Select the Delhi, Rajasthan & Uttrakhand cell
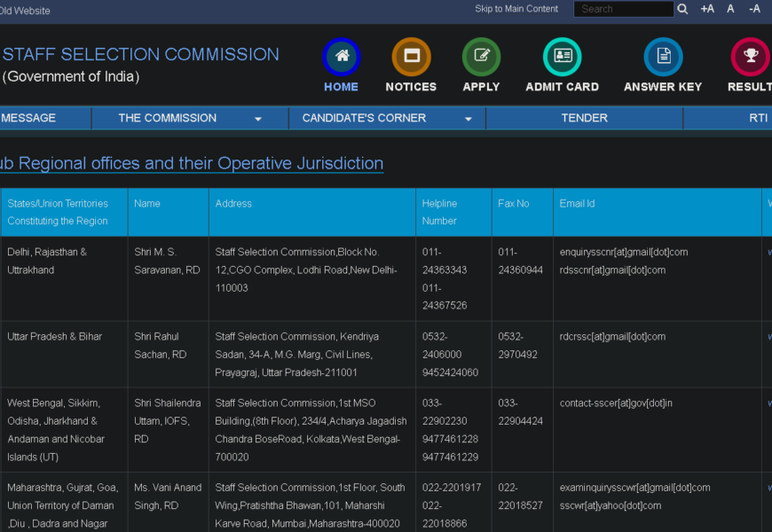The width and height of the screenshot is (772, 532). tap(64, 278)
